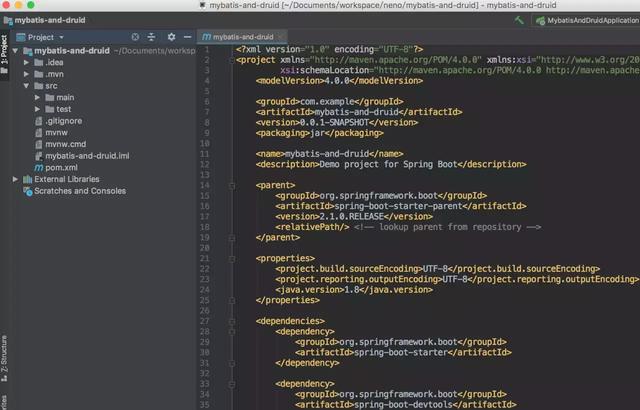
Task: Click the green zoom window button
Action: coord(31,5)
